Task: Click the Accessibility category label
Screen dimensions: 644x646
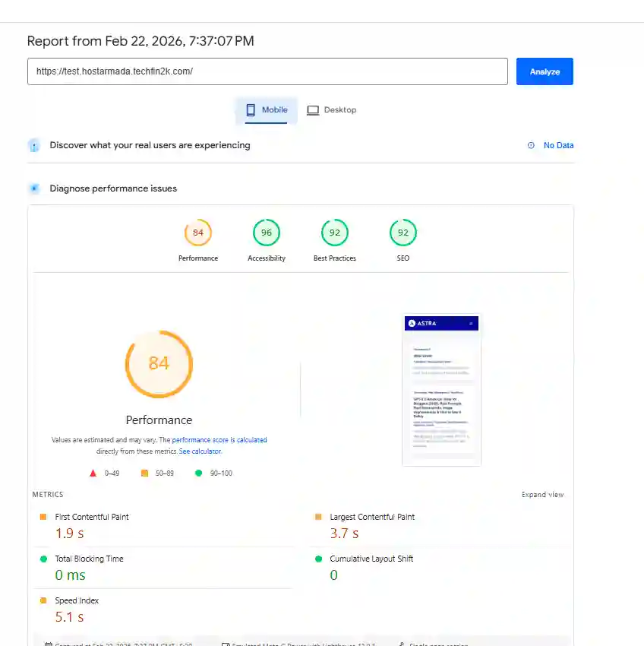Action: tap(267, 258)
